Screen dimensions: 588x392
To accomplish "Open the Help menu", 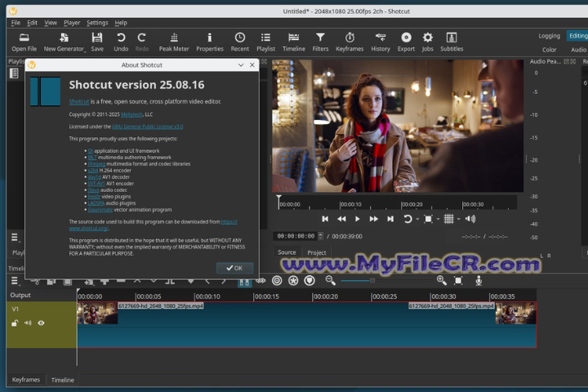I will pyautogui.click(x=121, y=23).
